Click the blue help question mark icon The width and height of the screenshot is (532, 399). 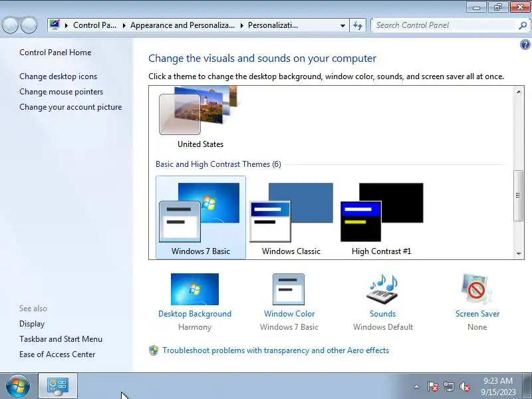(x=525, y=45)
